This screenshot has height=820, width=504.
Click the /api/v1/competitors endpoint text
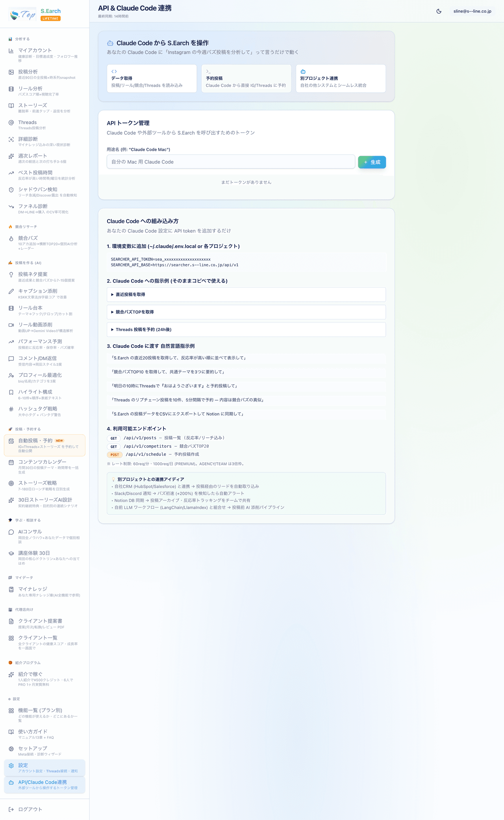148,446
